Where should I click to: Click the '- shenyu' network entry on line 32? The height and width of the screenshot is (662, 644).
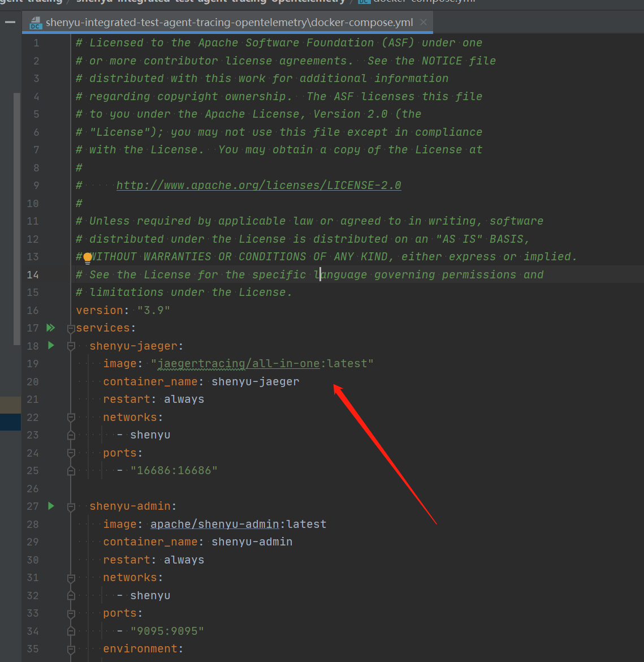(144, 595)
